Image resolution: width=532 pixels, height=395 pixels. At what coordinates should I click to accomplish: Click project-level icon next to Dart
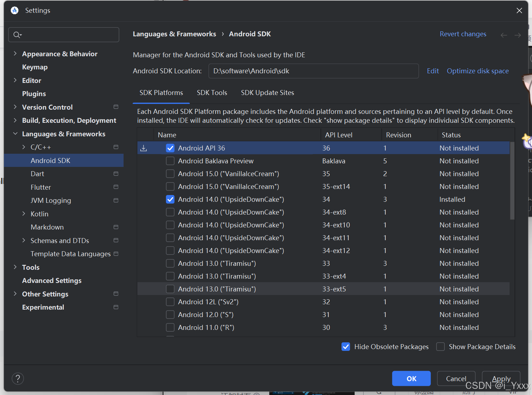click(116, 174)
